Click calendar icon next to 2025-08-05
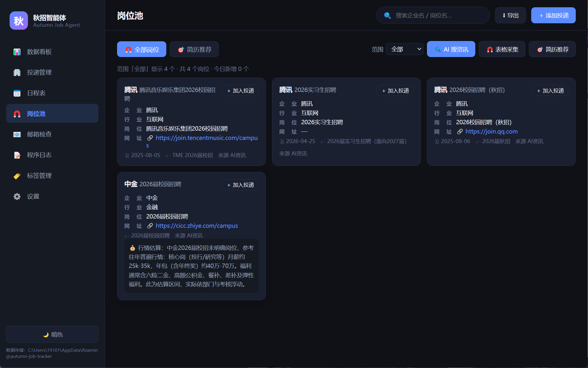Viewport: 588px width, 368px height. (127, 156)
